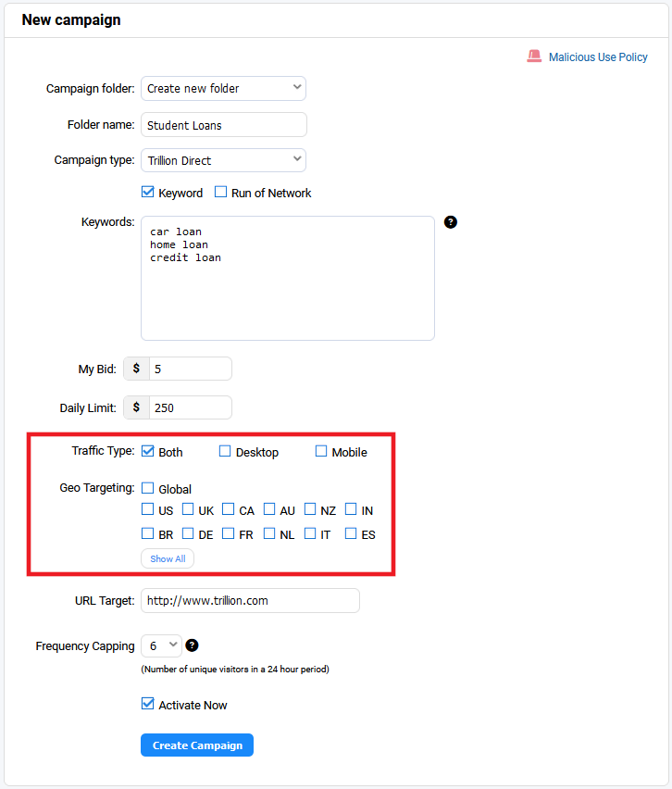Click the Create Campaign button
The height and width of the screenshot is (789, 672).
[x=197, y=745]
